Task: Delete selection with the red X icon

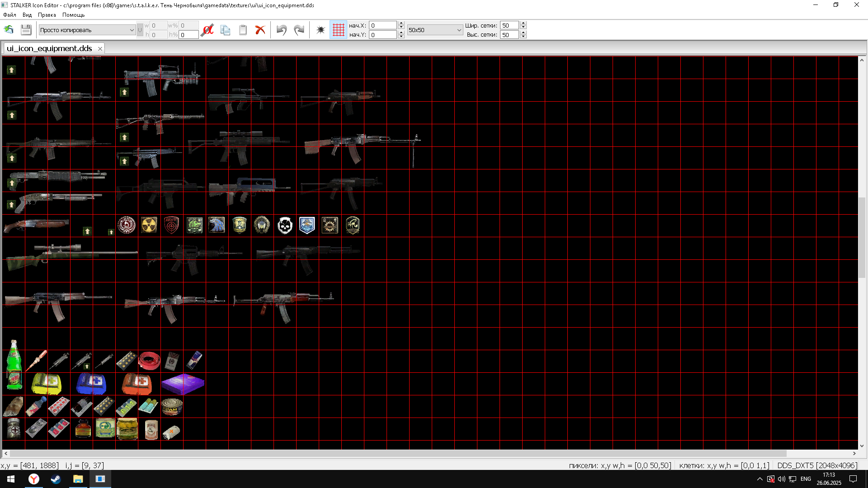Action: pyautogui.click(x=260, y=30)
